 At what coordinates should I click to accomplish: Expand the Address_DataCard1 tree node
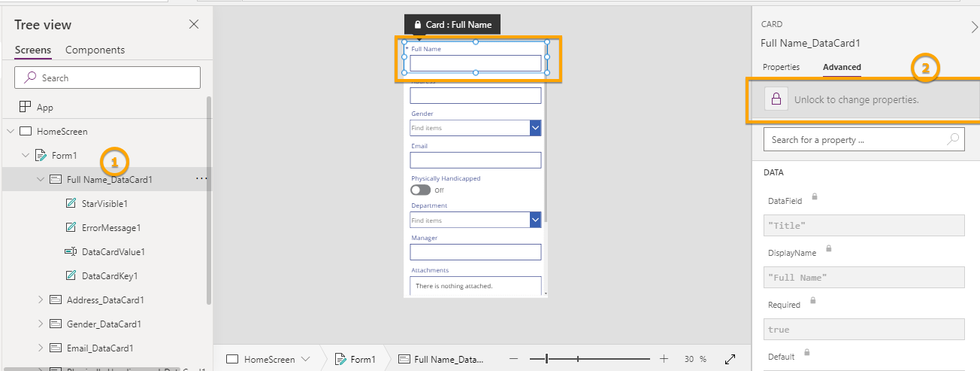41,300
